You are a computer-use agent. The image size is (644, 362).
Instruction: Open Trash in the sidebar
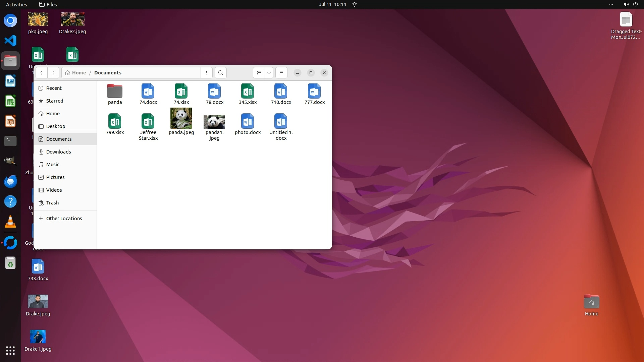point(52,203)
